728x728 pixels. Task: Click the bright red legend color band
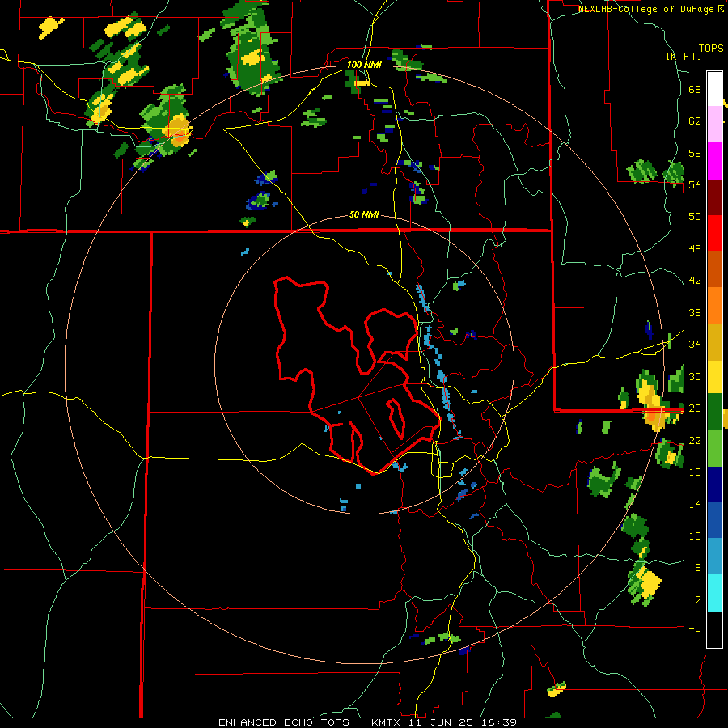pyautogui.click(x=714, y=233)
